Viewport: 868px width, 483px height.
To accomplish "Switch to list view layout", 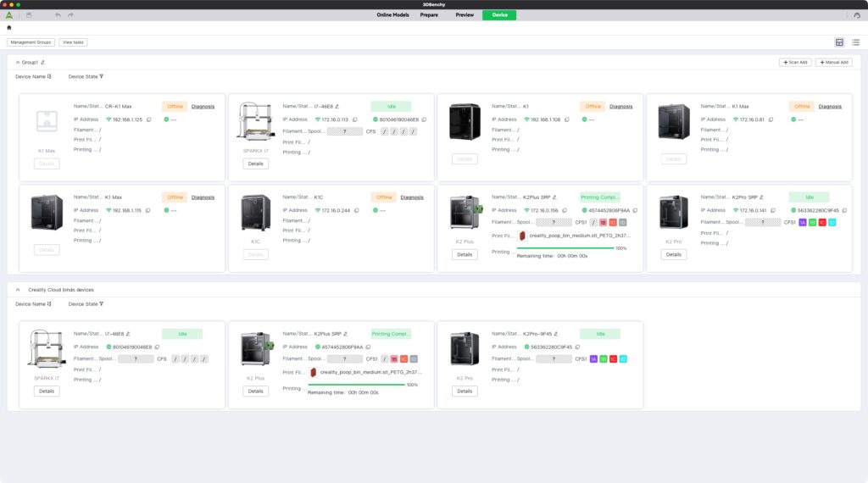I will click(x=855, y=42).
